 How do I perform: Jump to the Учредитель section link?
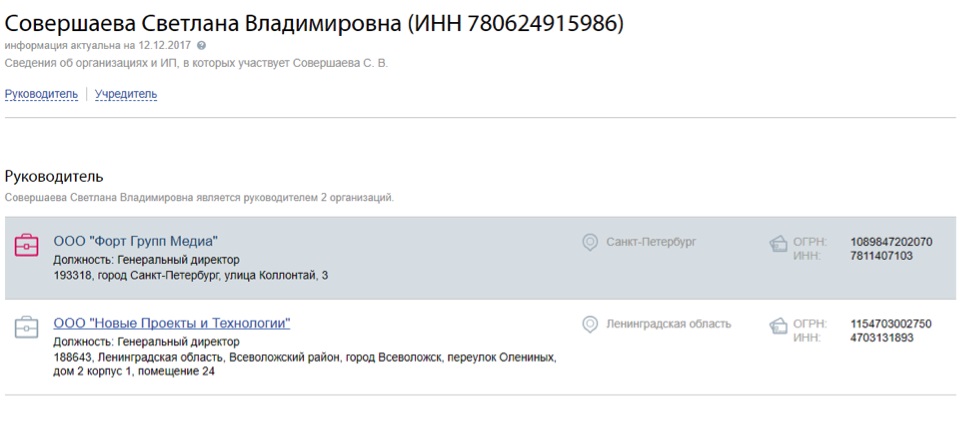tap(126, 94)
